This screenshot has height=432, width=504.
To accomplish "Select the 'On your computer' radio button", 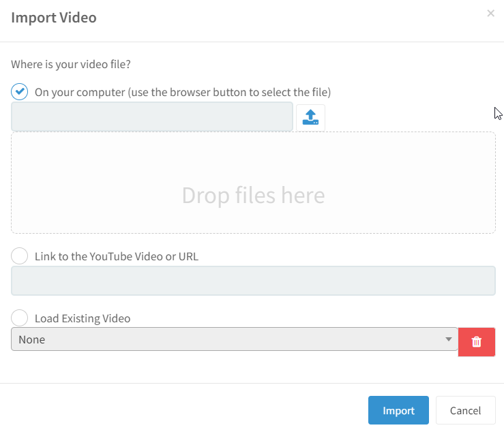I will [20, 91].
